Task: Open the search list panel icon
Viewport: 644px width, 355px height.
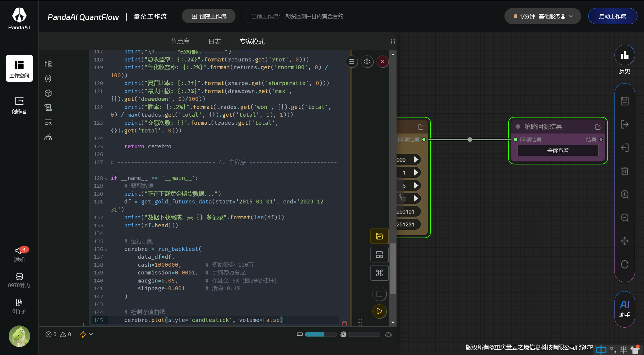Action: point(48,122)
